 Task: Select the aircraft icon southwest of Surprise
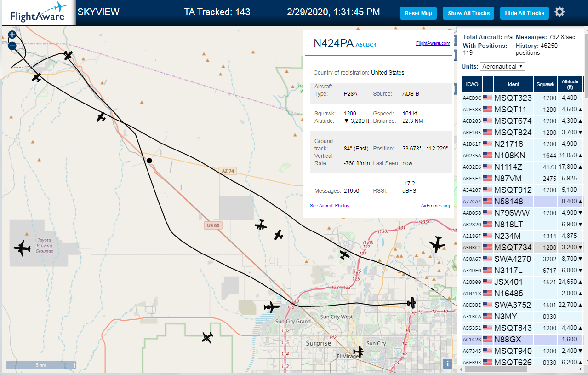point(208,338)
